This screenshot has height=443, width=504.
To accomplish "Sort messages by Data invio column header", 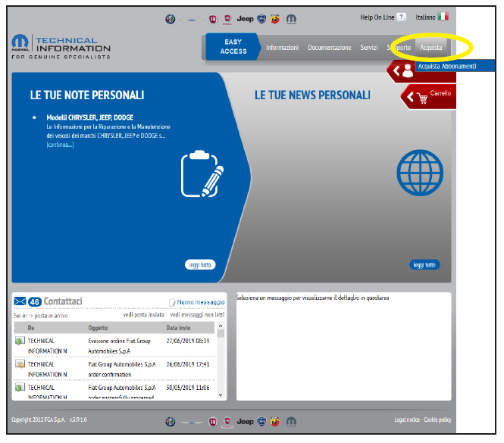I will 178,328.
